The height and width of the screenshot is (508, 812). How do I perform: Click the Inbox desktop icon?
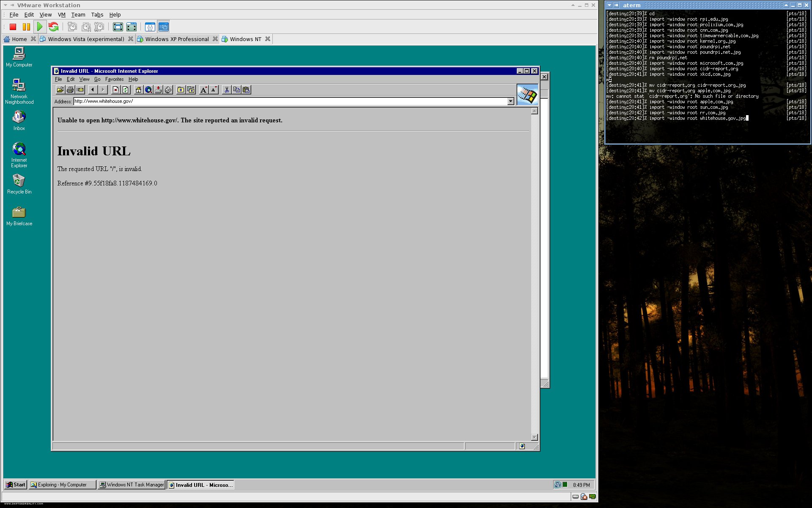pyautogui.click(x=19, y=120)
